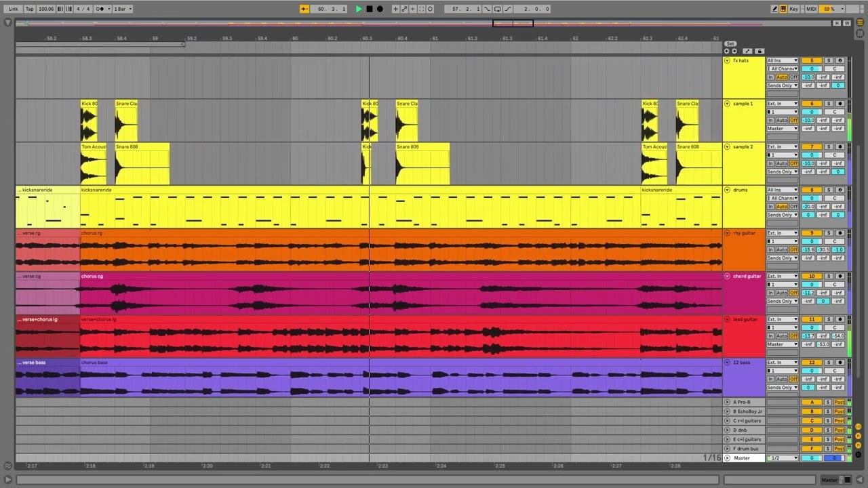Viewport: 868px width, 488px height.
Task: Click the 61 bar marker in ruler
Action: click(435, 39)
